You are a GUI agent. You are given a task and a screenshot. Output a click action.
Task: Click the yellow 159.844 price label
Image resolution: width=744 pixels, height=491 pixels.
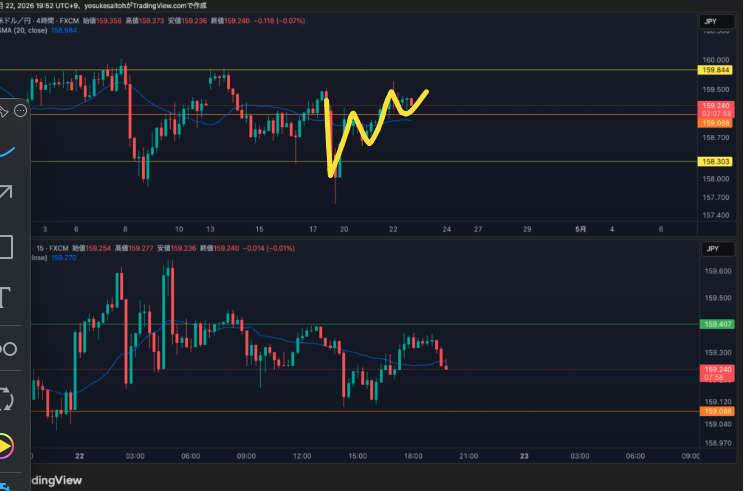(716, 69)
